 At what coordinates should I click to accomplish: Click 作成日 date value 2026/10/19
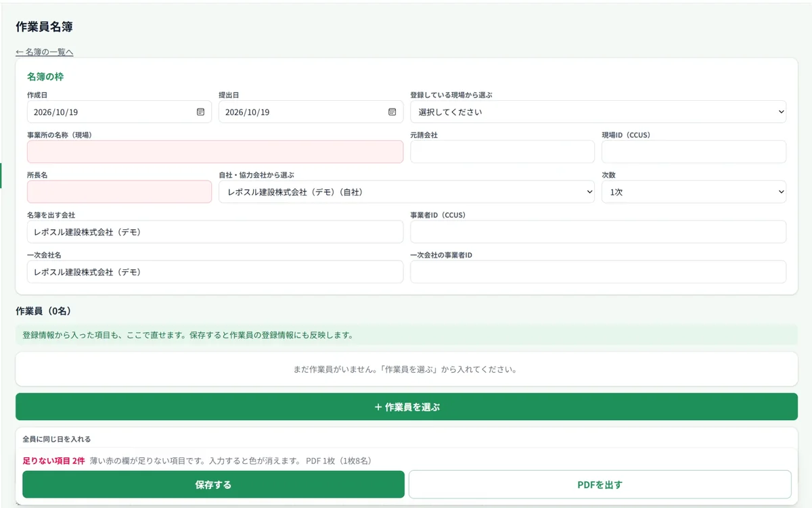coord(55,112)
